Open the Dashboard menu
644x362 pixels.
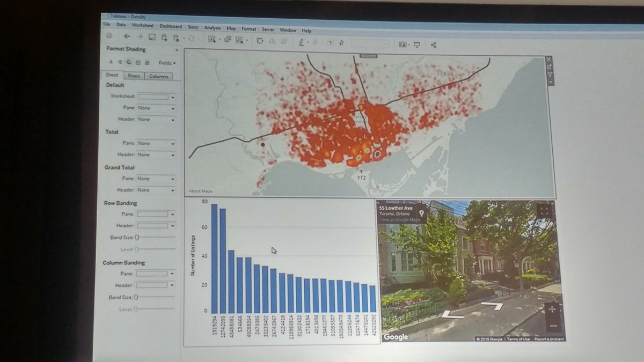point(171,26)
